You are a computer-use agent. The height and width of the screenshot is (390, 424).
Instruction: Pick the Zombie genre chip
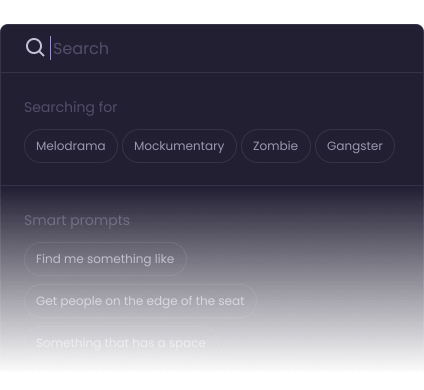click(x=276, y=146)
